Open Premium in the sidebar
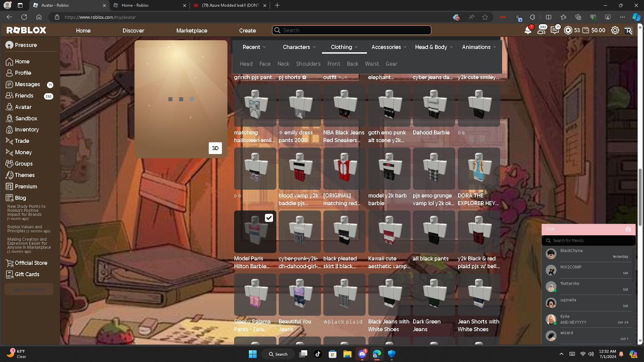The height and width of the screenshot is (362, 644). 22,186
